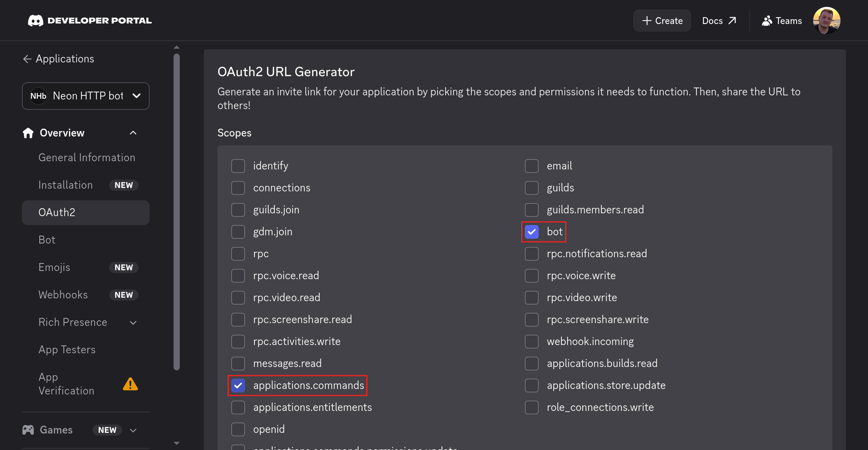The height and width of the screenshot is (450, 868).
Task: Enable the applications.store.update scope
Action: [532, 386]
